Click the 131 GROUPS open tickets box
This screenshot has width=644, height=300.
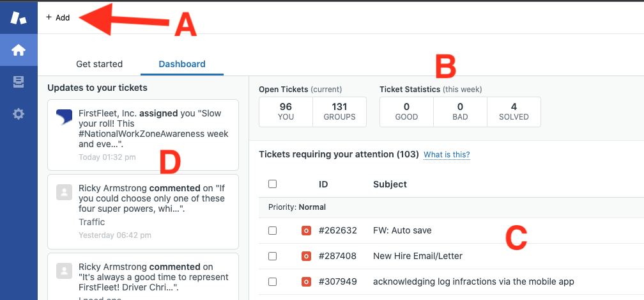pos(340,112)
